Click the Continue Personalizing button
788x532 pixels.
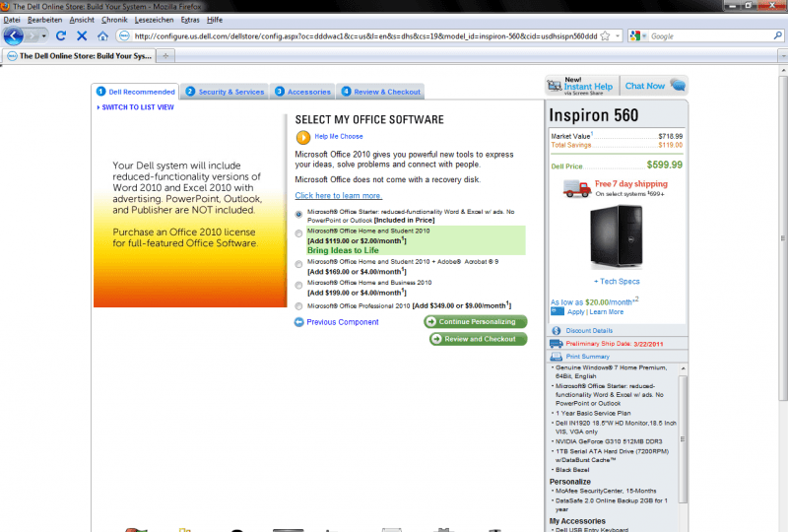point(476,322)
